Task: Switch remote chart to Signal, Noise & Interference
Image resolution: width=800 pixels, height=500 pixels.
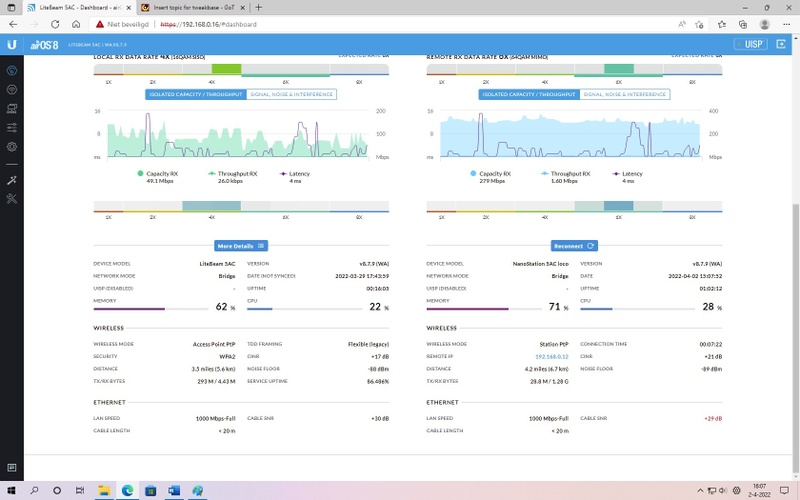Action: coord(625,94)
